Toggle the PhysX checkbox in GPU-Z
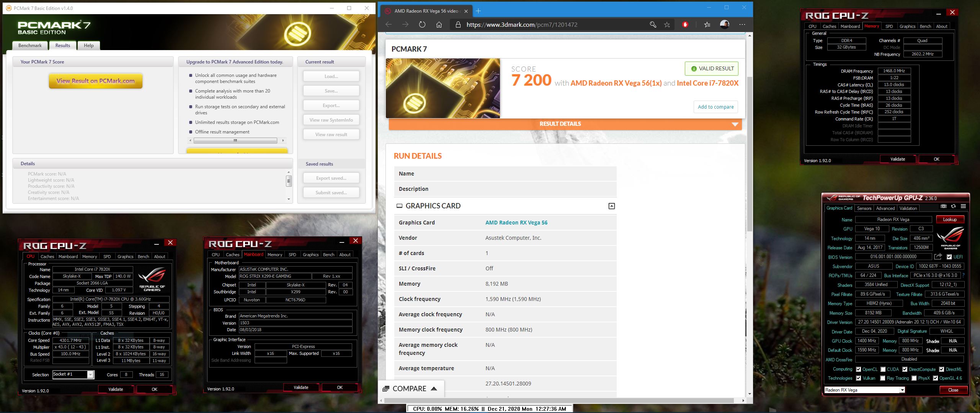The height and width of the screenshot is (413, 980). click(x=914, y=378)
